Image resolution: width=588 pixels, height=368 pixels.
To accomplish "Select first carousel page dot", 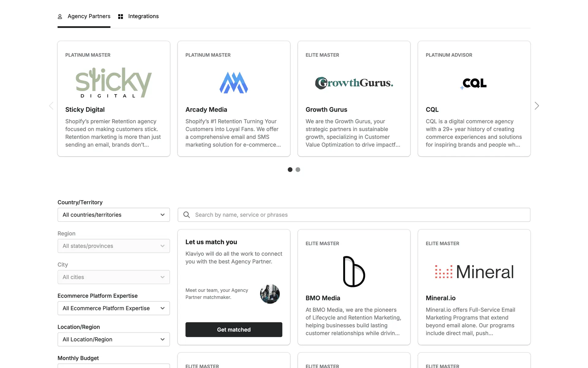I will (x=290, y=170).
